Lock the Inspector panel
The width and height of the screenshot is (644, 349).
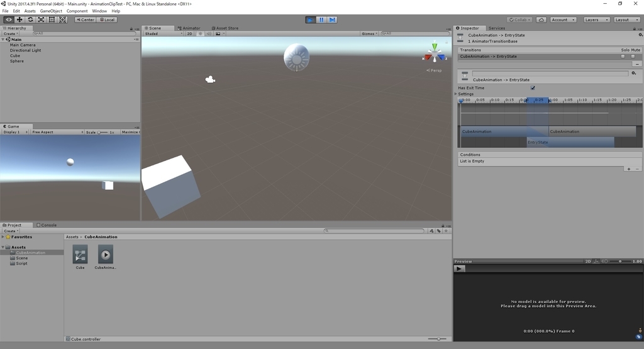tap(634, 29)
